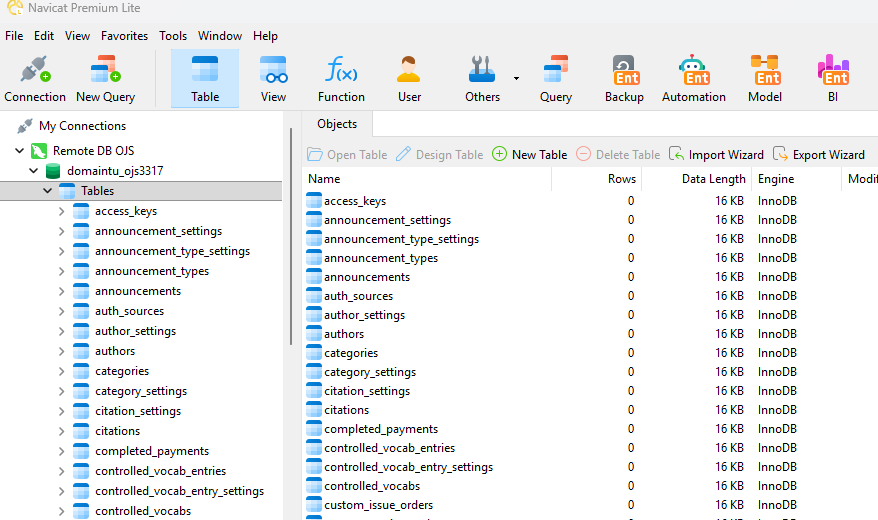Click controlled_vocabs table icon in the tree
Screen dimensions: 878x520
tap(81, 511)
